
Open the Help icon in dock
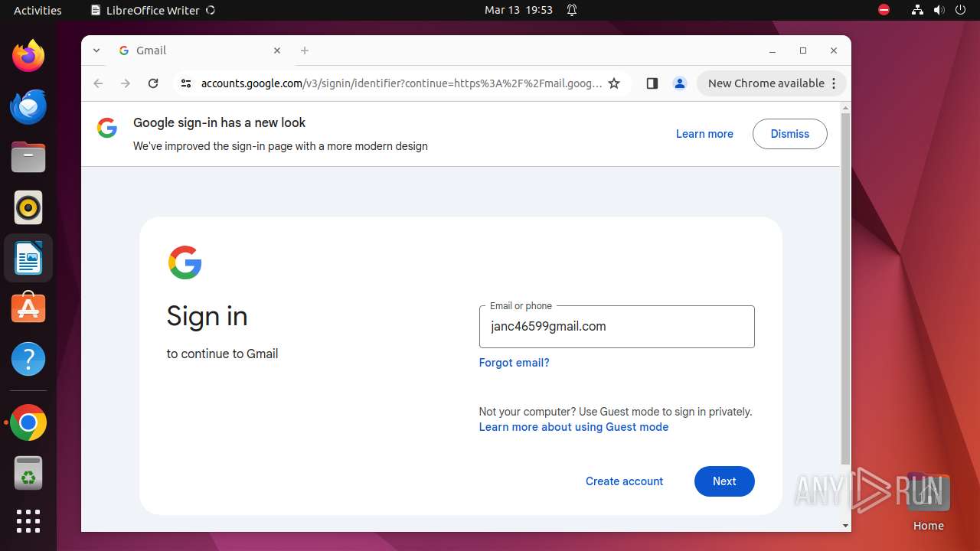[x=28, y=359]
